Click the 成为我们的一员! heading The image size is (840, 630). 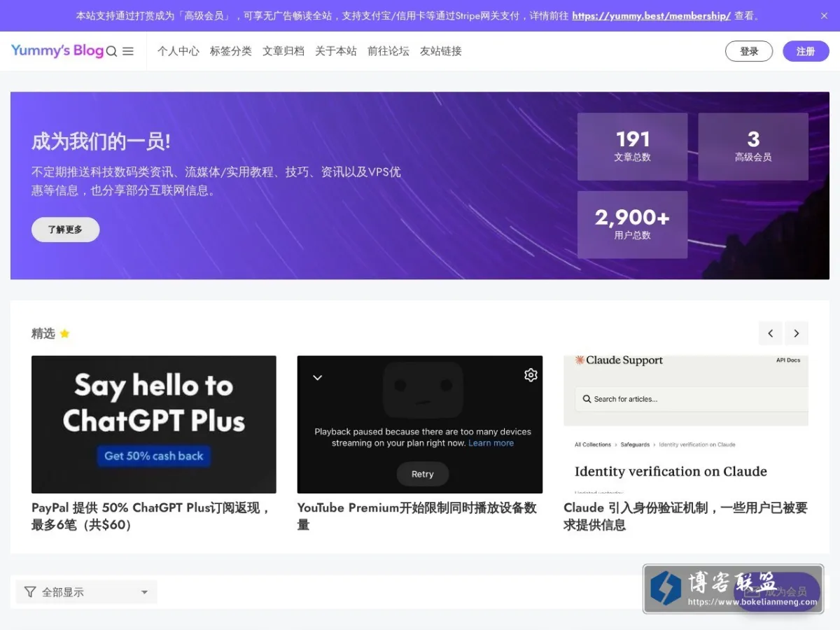[x=101, y=141]
